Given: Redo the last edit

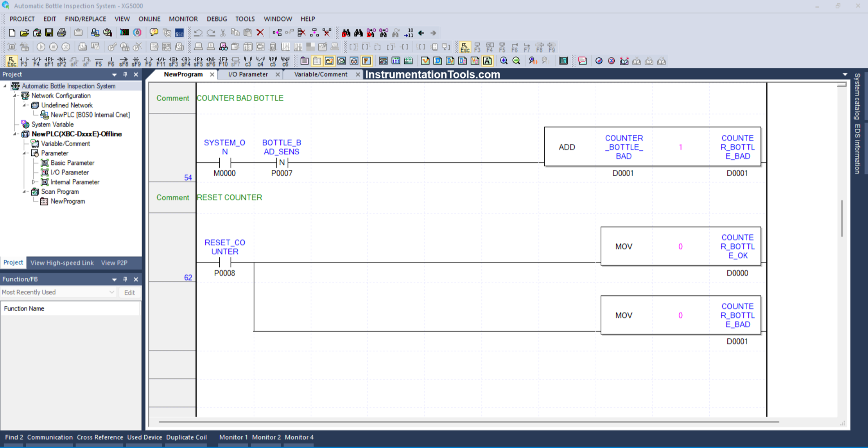Looking at the screenshot, I should pos(211,33).
